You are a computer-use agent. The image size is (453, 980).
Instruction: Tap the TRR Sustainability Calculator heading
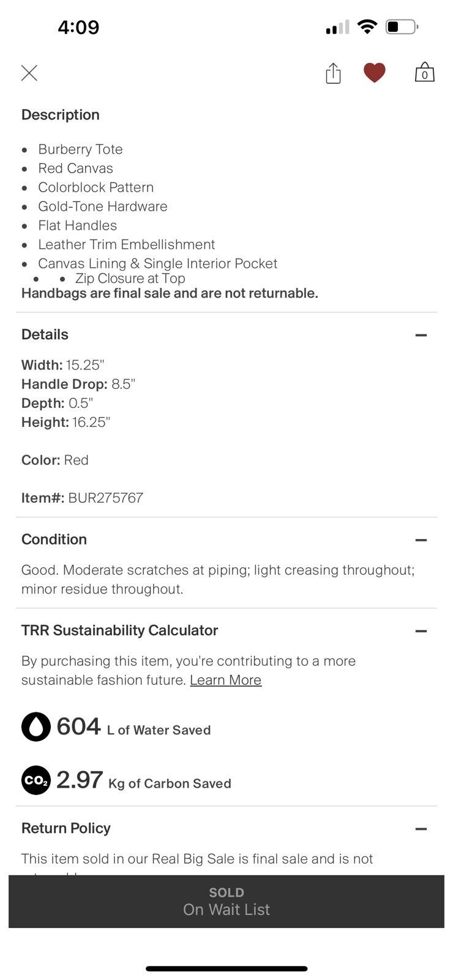120,630
